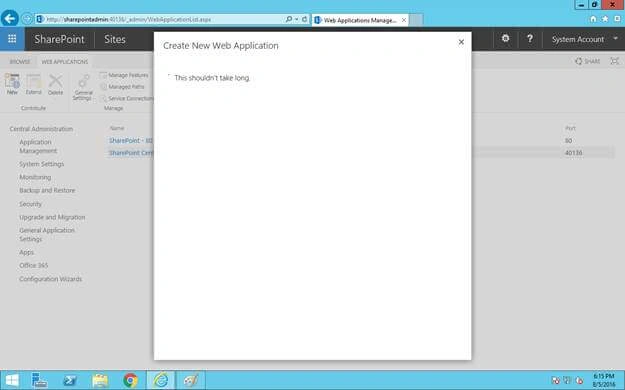The image size is (625, 390).
Task: Open Security in the sidebar
Action: tap(30, 204)
